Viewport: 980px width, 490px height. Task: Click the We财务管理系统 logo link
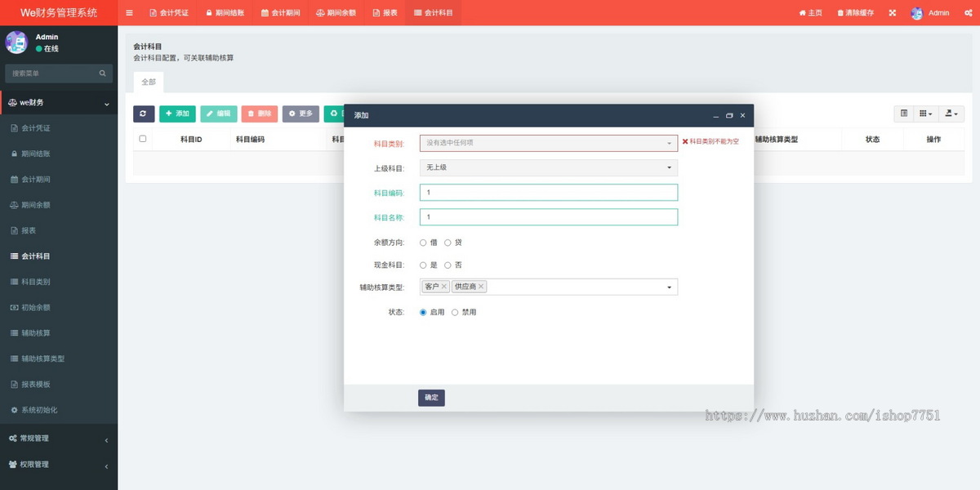pos(59,13)
